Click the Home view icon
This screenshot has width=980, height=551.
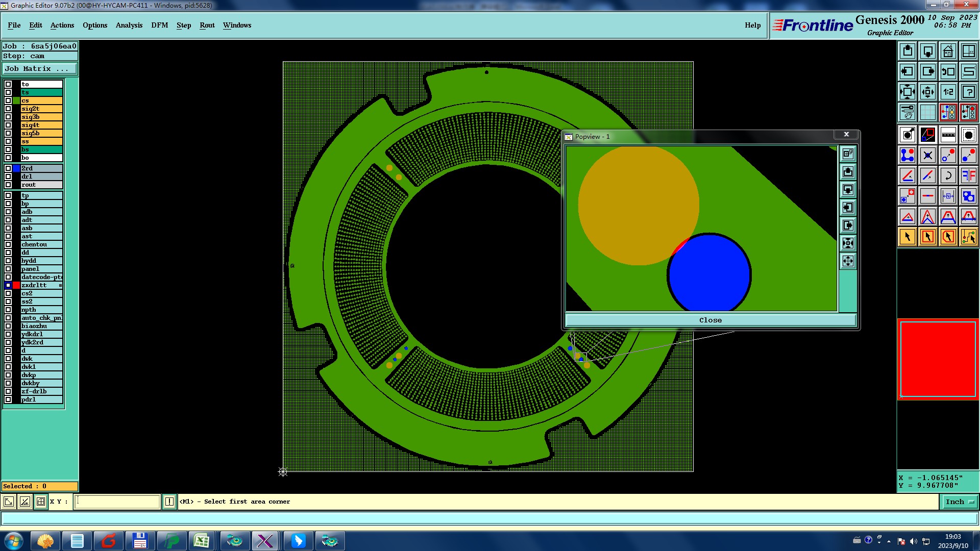[948, 51]
